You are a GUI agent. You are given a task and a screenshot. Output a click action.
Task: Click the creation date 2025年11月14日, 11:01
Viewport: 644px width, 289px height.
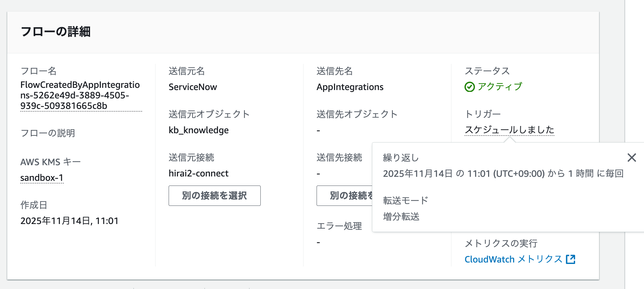pos(70,221)
